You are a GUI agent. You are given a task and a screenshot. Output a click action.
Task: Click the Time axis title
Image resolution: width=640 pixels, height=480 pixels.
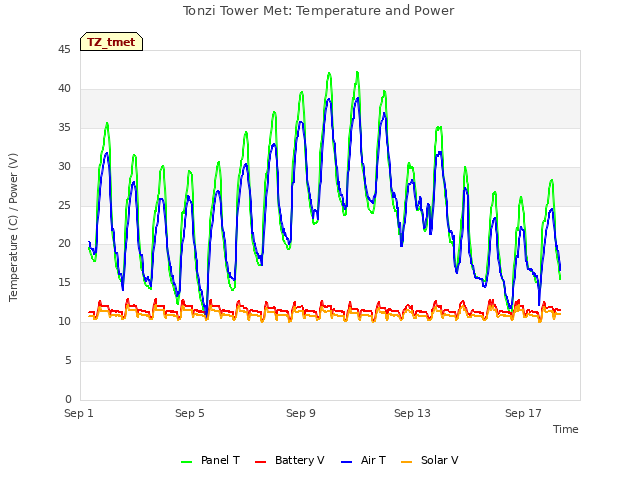(x=566, y=429)
